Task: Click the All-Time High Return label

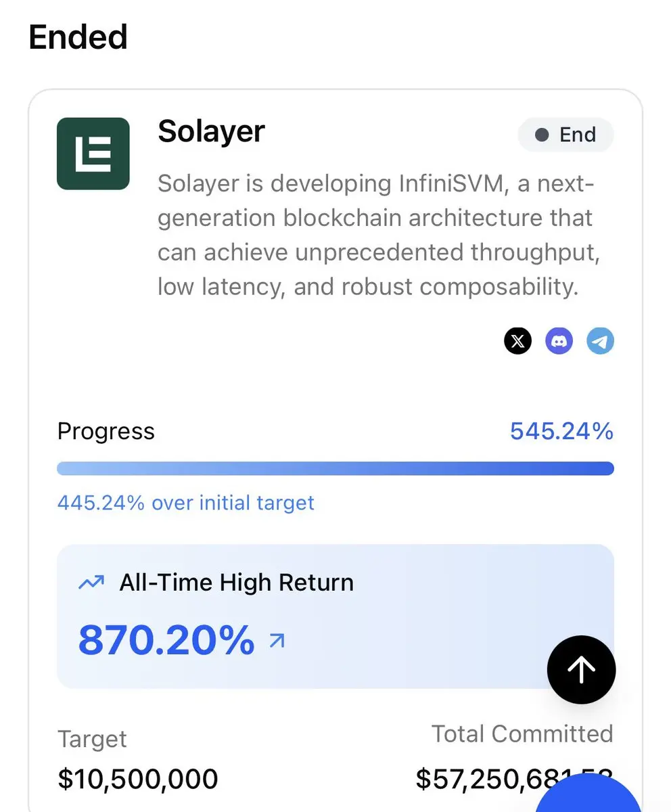Action: (236, 583)
